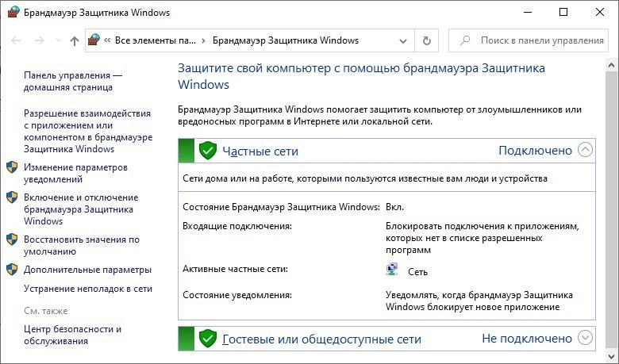The width and height of the screenshot is (619, 364).
Task: Click the firewall icon in the address bar
Action: [x=94, y=40]
